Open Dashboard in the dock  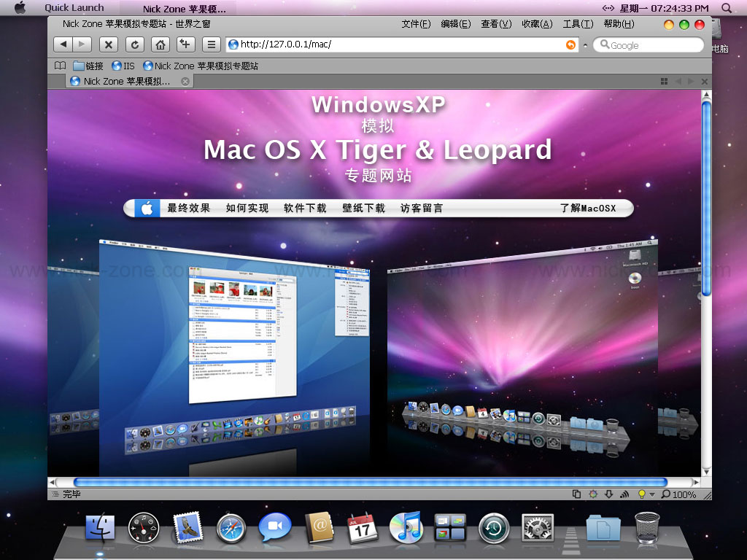tap(144, 528)
